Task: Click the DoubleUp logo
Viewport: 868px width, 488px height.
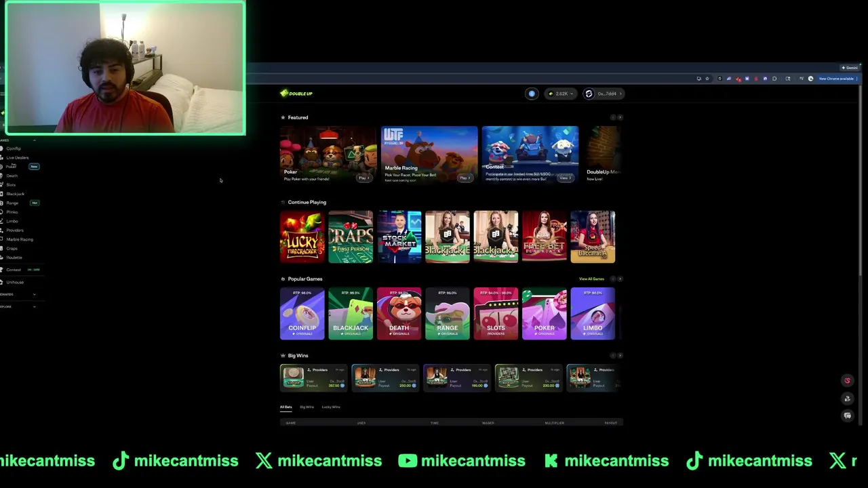Action: point(296,94)
